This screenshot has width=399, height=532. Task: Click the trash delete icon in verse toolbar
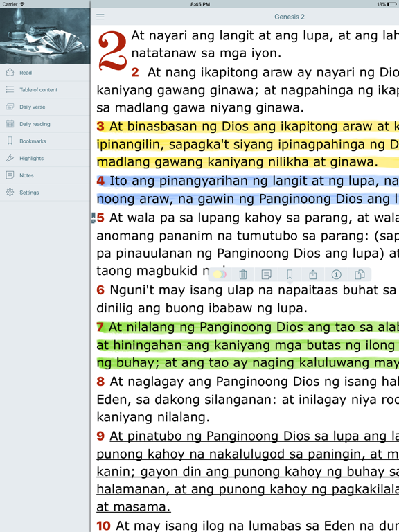pos(243,274)
